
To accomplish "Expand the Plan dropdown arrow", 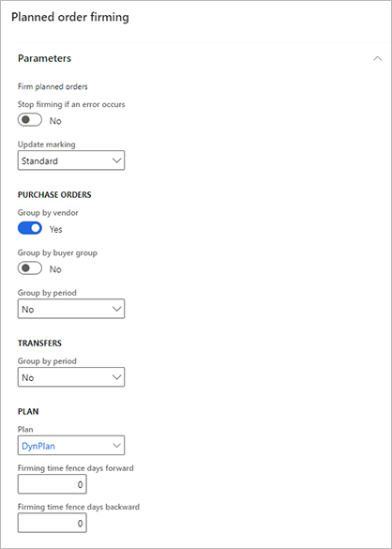I will coord(116,446).
